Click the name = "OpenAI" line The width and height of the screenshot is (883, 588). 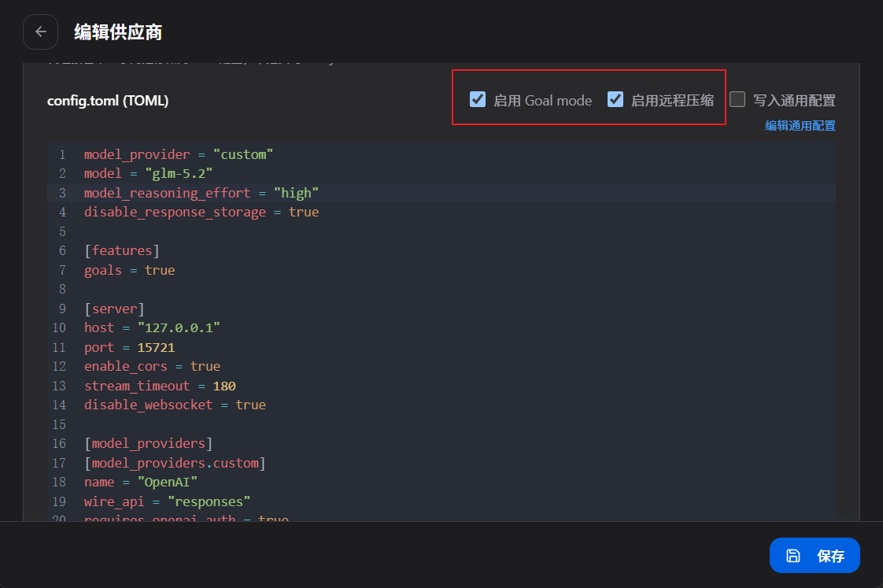(x=141, y=482)
